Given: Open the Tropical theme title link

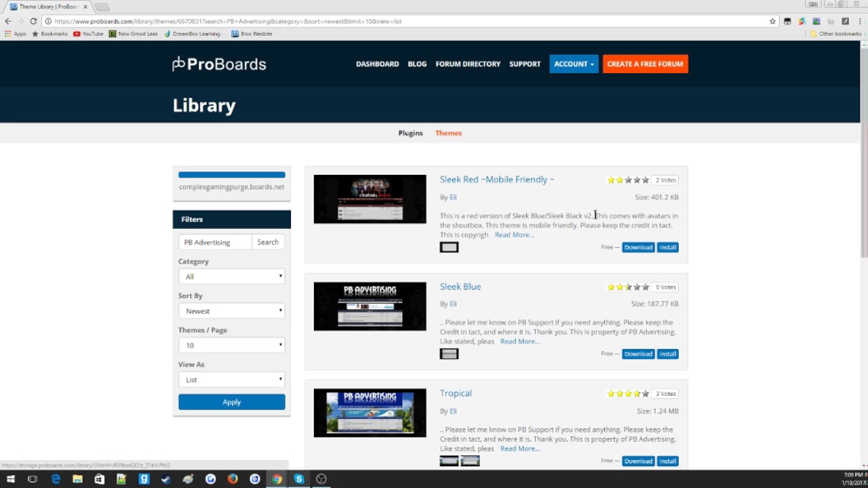Looking at the screenshot, I should coord(456,393).
